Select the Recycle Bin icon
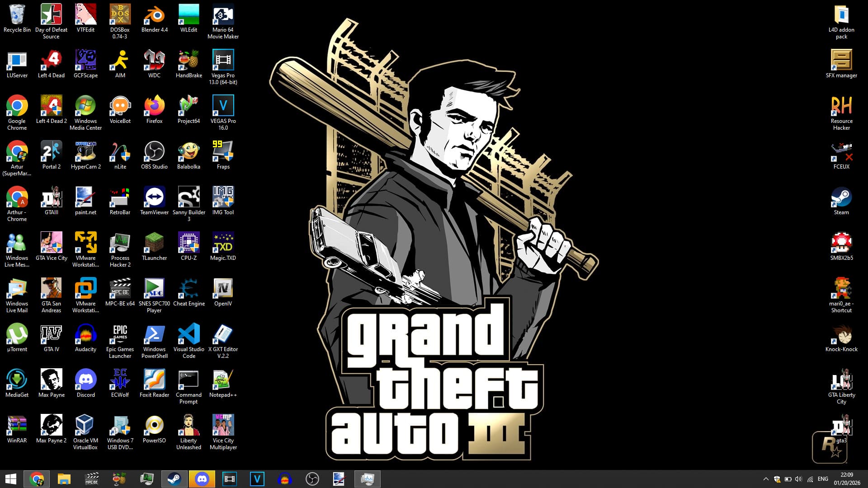The width and height of the screenshot is (868, 488). tap(17, 15)
